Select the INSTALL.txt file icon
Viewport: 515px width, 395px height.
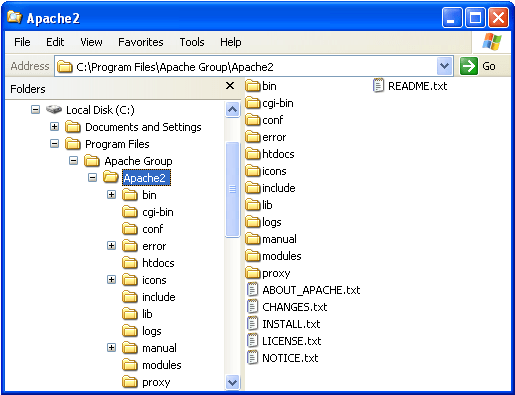[x=253, y=323]
